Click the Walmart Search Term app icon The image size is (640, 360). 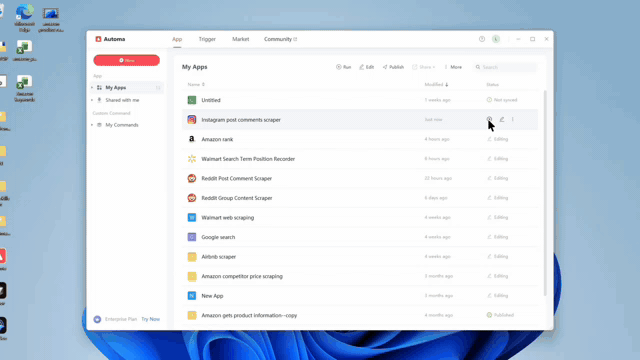tap(192, 159)
